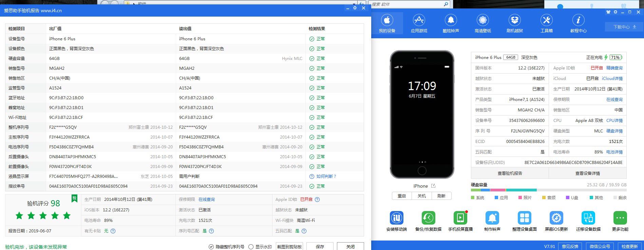This screenshot has width=644, height=250.
Task: Open 屏蔽iOS更新 block iOS update tool
Action: pyautogui.click(x=556, y=221)
